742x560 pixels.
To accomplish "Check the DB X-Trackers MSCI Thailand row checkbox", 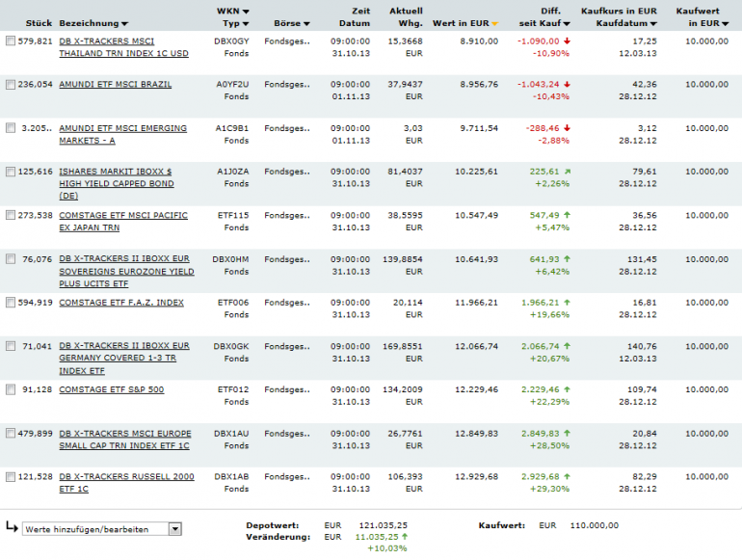I will (11, 41).
